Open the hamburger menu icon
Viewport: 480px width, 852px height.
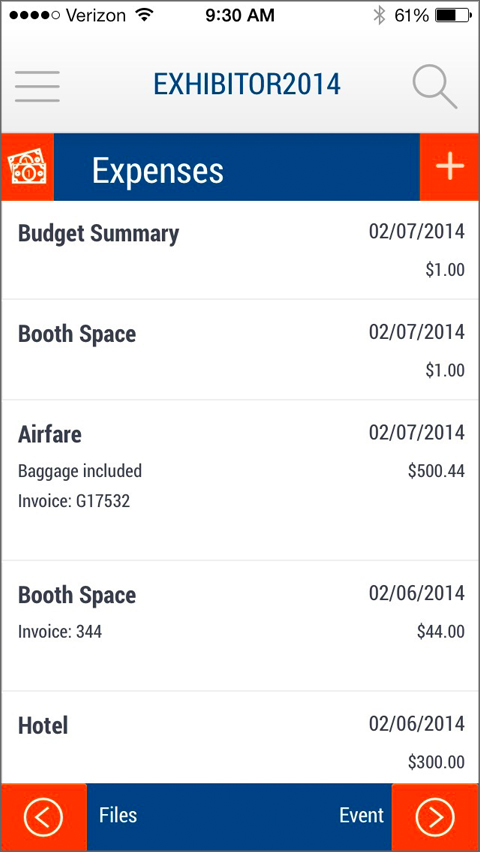37,86
